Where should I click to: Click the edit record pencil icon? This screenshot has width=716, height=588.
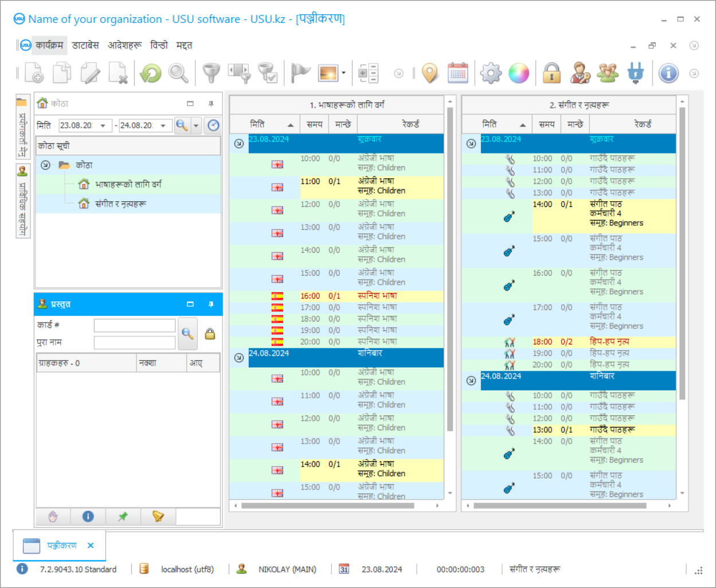click(x=90, y=73)
